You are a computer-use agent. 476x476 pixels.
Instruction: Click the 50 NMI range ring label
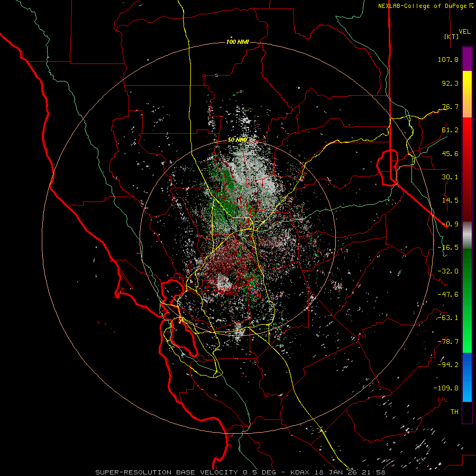coord(237,140)
